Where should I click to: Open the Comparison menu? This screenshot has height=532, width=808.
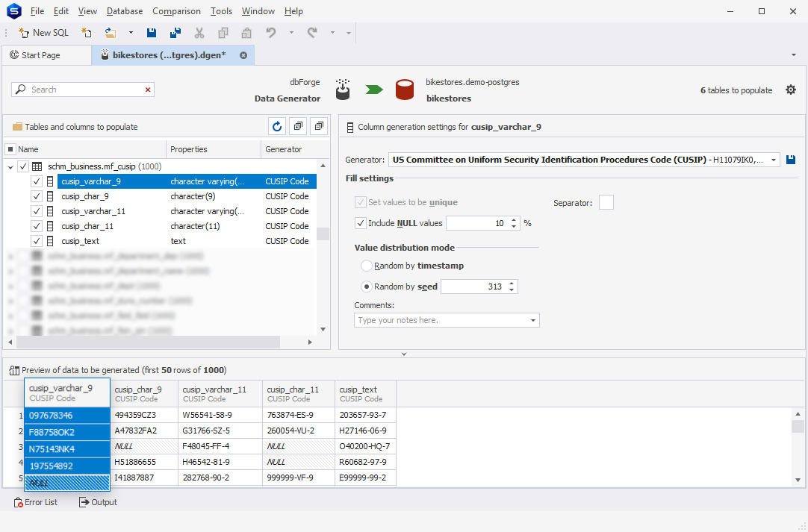(176, 10)
